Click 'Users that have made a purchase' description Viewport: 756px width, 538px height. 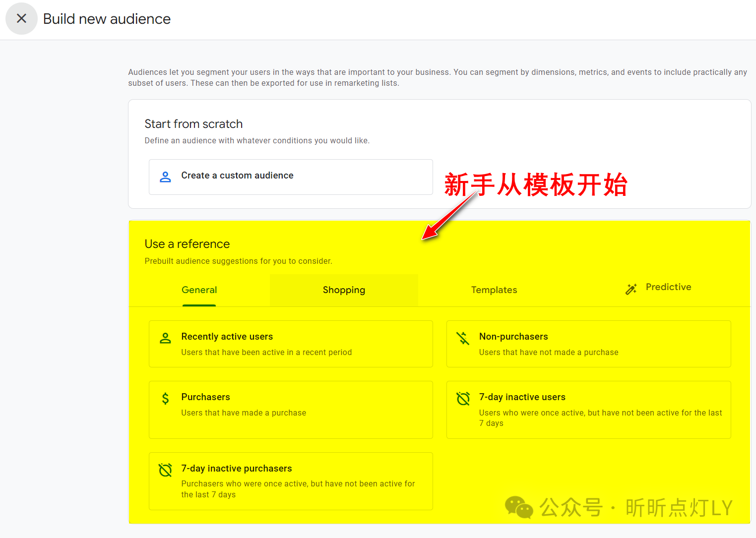(244, 413)
